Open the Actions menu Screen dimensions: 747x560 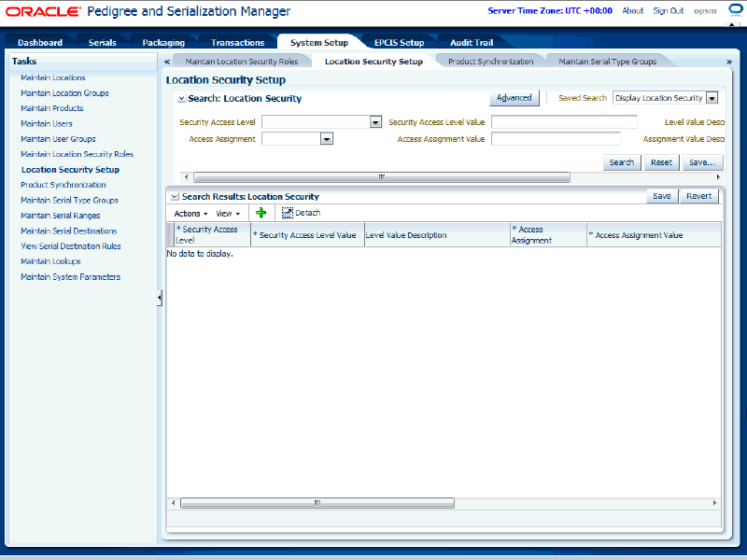190,214
